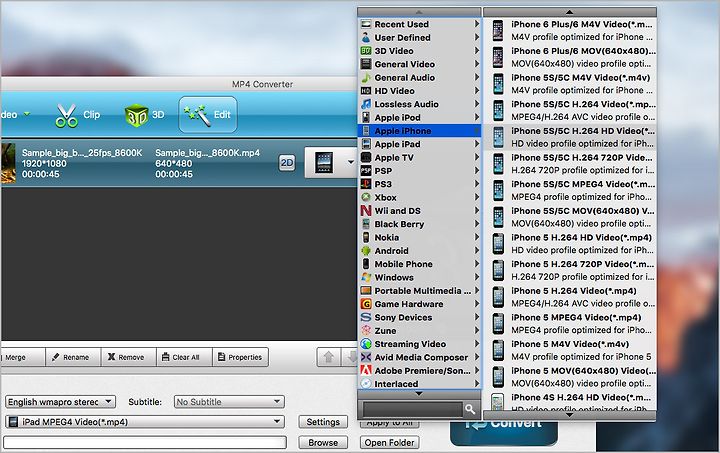This screenshot has width=720, height=453.
Task: Click the Clip scissors icon
Action: [x=67, y=115]
